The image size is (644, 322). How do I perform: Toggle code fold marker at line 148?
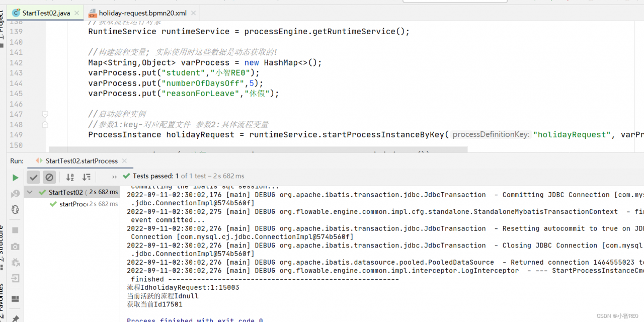coord(45,124)
